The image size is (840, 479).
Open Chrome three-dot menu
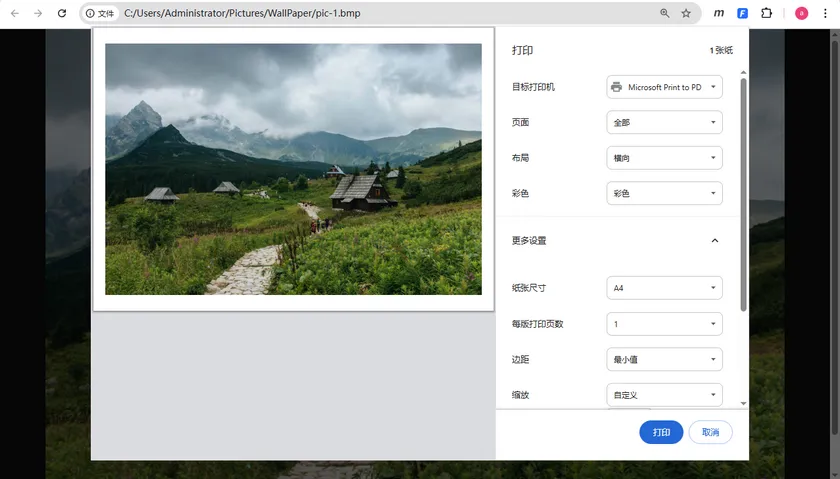click(825, 13)
